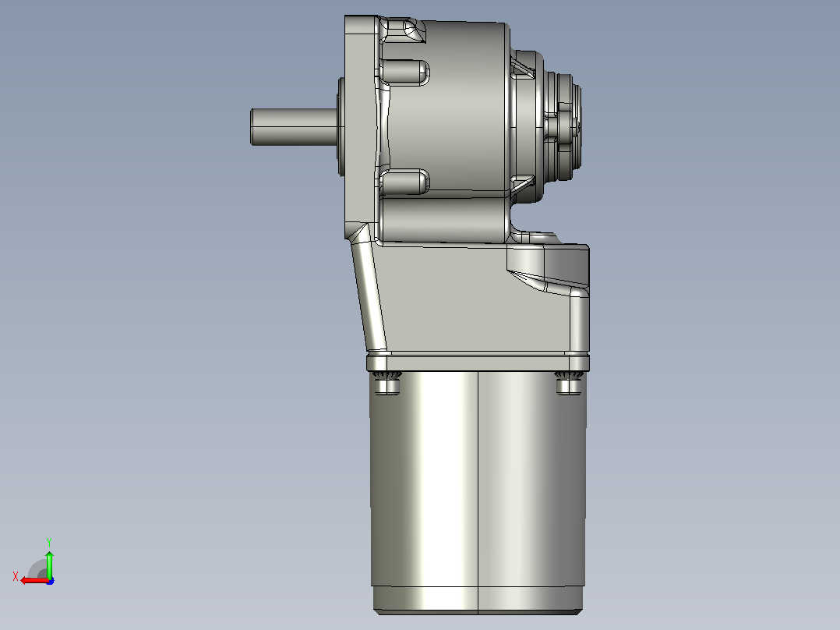Pick the right mounting screw above the motor

click(569, 383)
